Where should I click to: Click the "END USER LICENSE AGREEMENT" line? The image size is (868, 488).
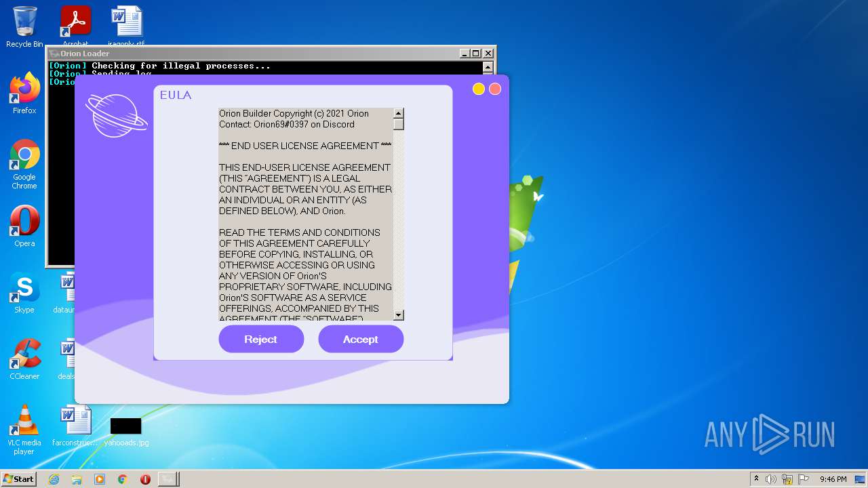tap(305, 146)
